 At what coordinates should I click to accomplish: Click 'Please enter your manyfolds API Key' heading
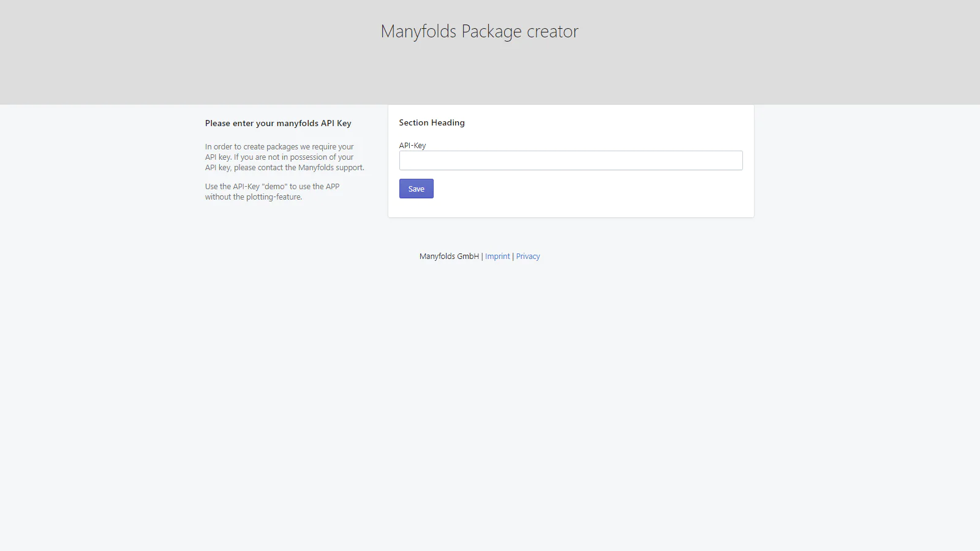(x=278, y=123)
